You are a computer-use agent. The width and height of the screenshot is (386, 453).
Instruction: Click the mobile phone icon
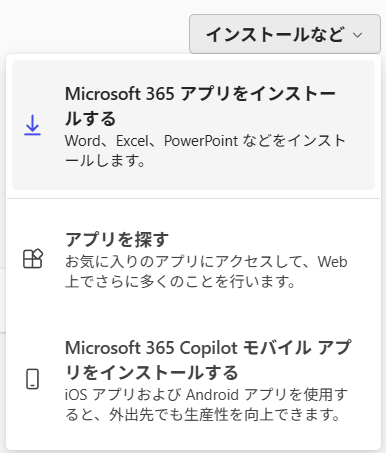tap(32, 379)
